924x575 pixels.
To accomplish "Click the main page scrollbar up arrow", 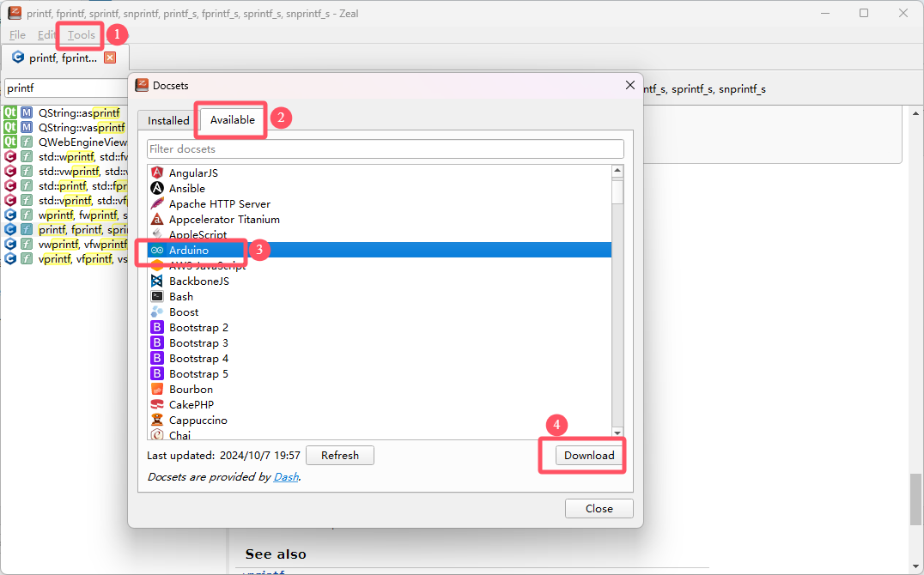I will click(x=915, y=113).
